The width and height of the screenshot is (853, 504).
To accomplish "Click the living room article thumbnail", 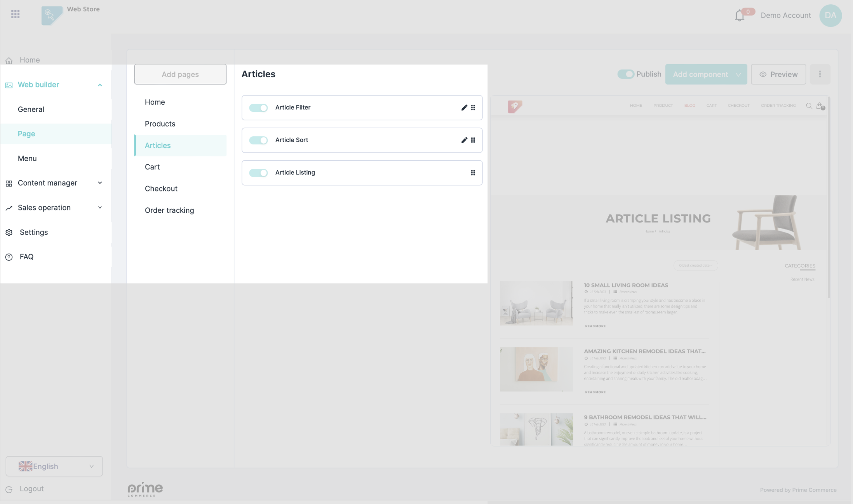I will [536, 303].
